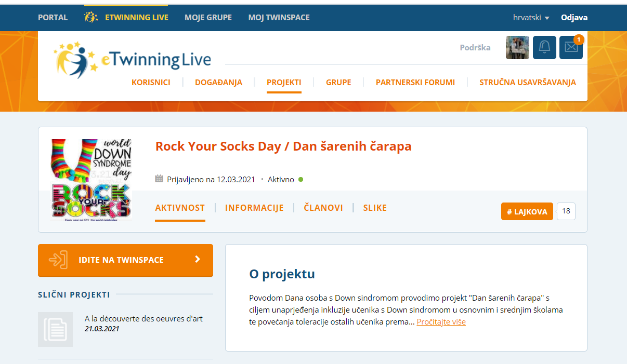This screenshot has width=627, height=364.
Task: Select ETWINNING LIVE in top bar
Action: (126, 18)
